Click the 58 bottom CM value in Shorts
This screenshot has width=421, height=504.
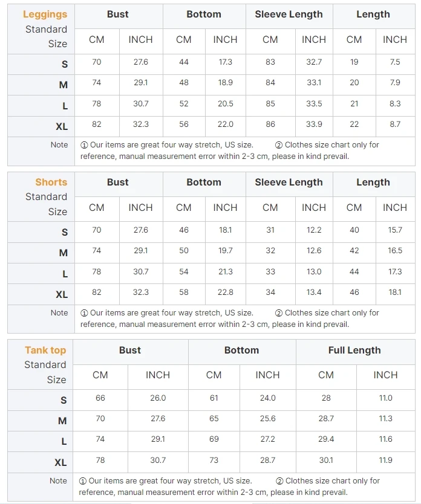[184, 292]
